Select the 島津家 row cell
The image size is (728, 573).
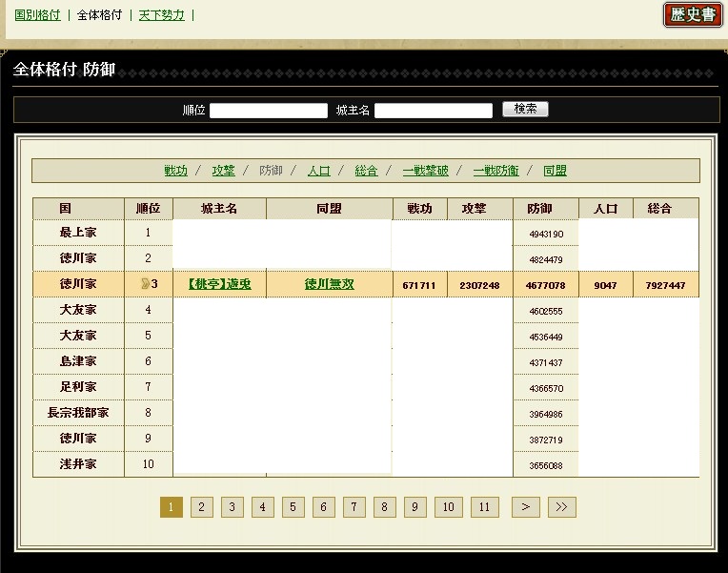point(78,361)
